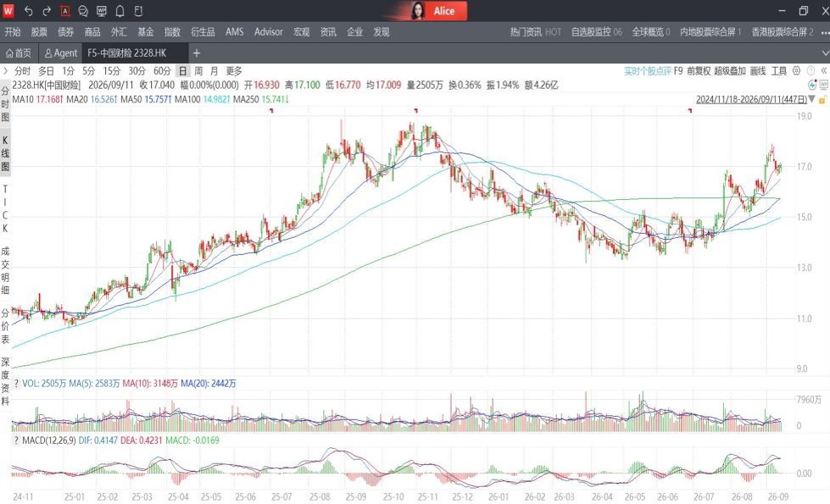The image size is (830, 504).
Task: Open the 股票 menu
Action: point(39,31)
